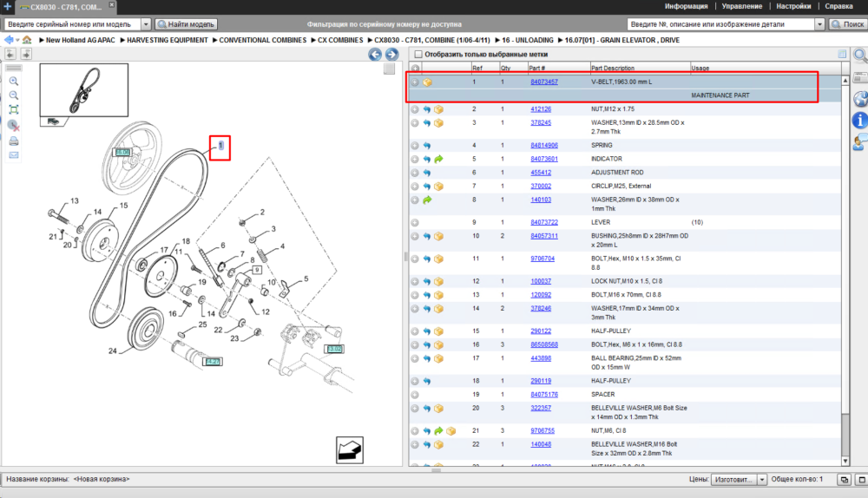The width and height of the screenshot is (868, 498).
Task: Select the 'ADJUSTMENT ROD' description text
Action: tap(616, 173)
